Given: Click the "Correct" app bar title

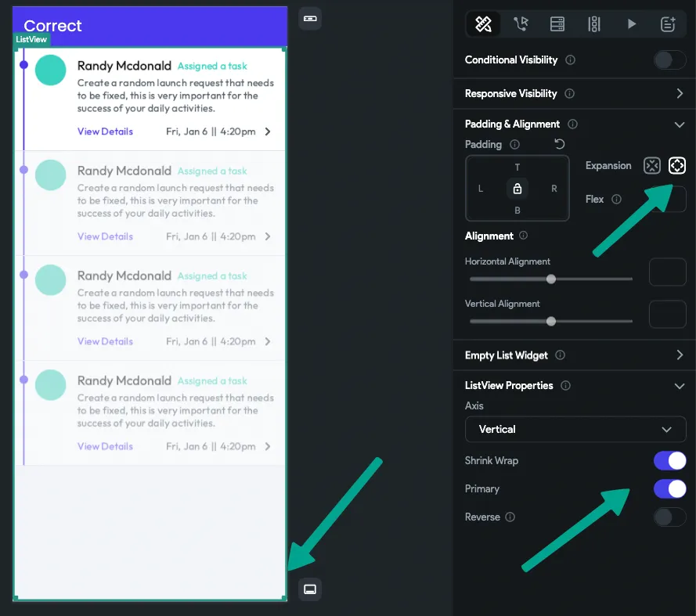Looking at the screenshot, I should click(x=52, y=26).
